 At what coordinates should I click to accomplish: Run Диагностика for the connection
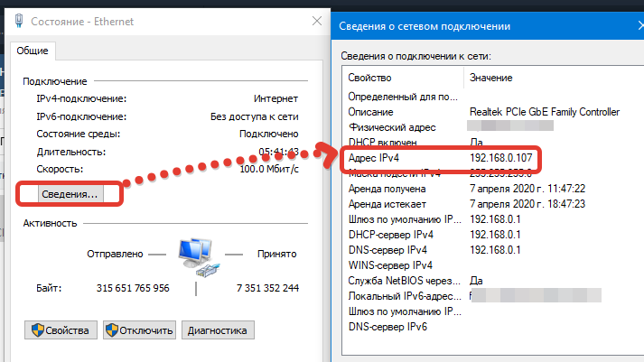point(218,330)
